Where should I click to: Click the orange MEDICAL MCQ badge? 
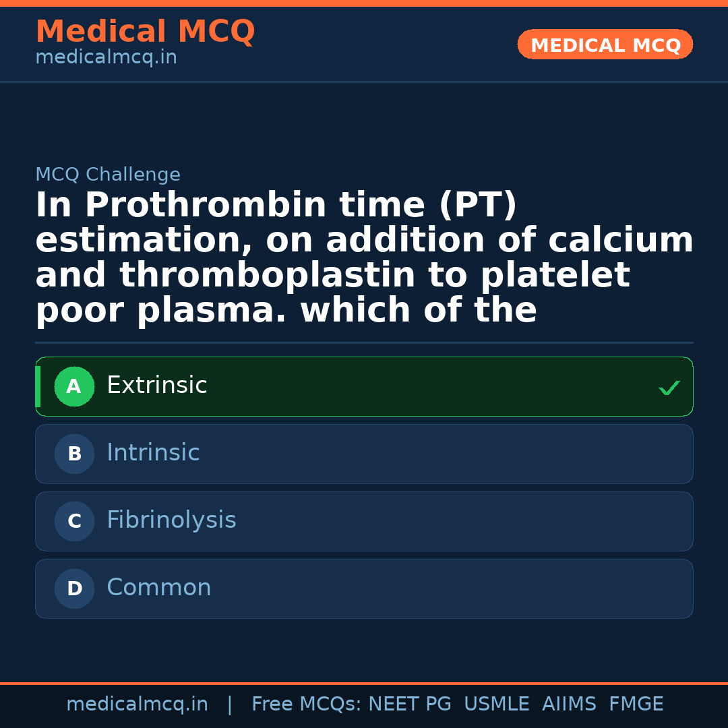tap(605, 45)
